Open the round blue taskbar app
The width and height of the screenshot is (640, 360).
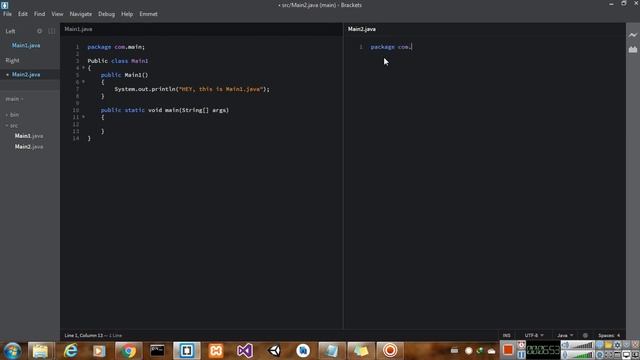point(303,351)
